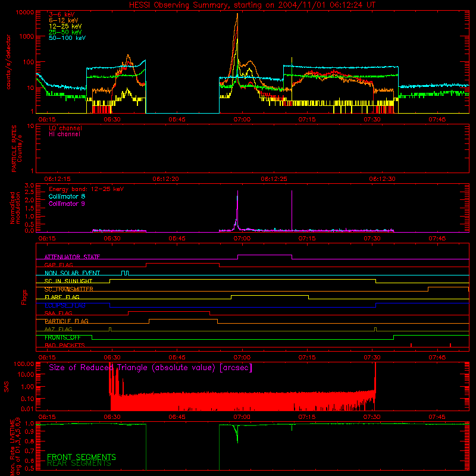The width and height of the screenshot is (476, 476).
Task: Click the GAP_FLAG label
Action: pos(58,265)
